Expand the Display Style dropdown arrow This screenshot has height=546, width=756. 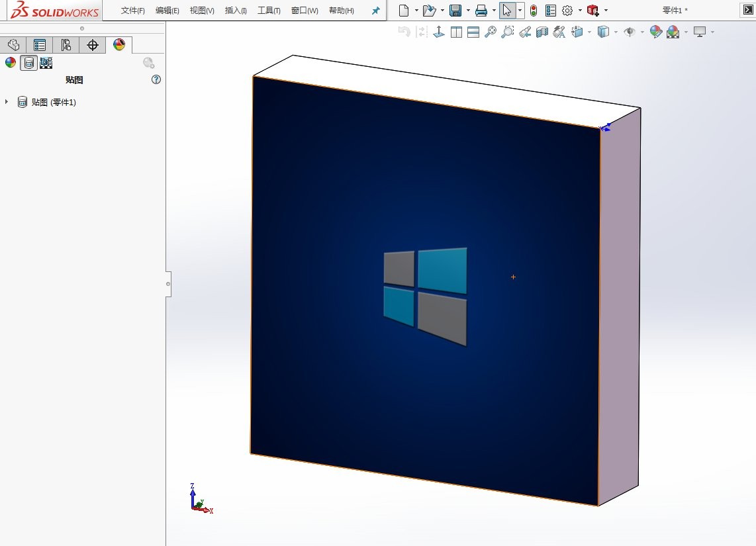click(616, 32)
